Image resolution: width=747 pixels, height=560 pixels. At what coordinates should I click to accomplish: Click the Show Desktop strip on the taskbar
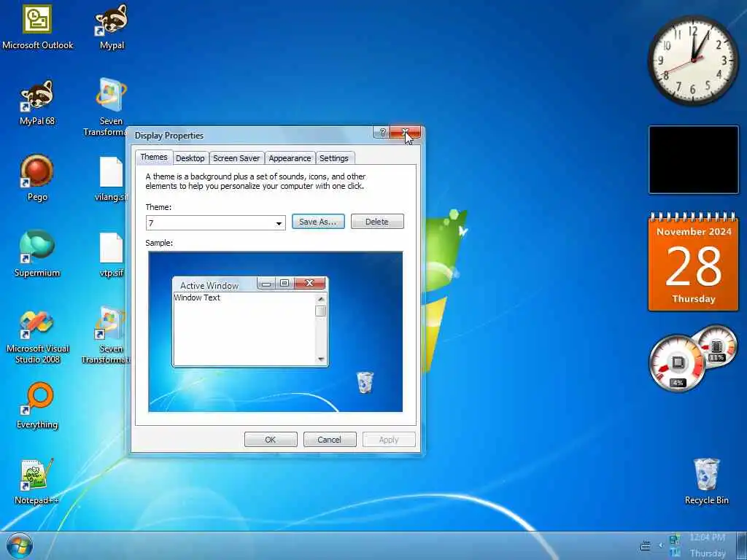tap(741, 545)
